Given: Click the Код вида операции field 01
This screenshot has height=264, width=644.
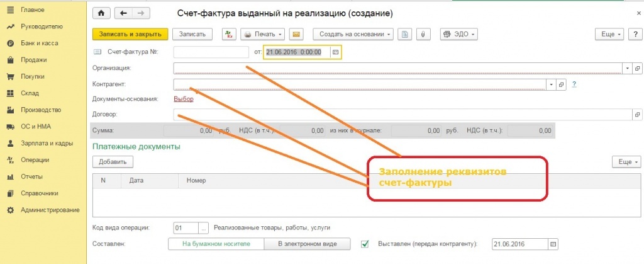Looking at the screenshot, I should (186, 227).
